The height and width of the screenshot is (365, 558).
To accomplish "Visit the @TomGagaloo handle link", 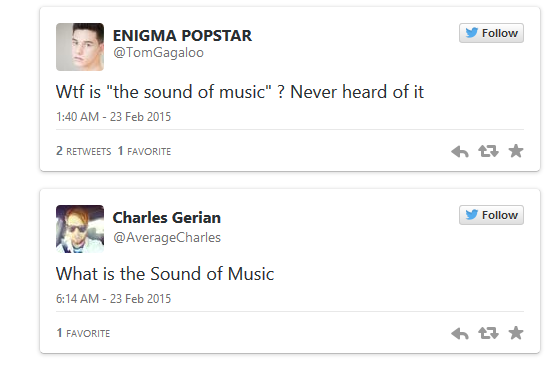I will pyautogui.click(x=158, y=53).
